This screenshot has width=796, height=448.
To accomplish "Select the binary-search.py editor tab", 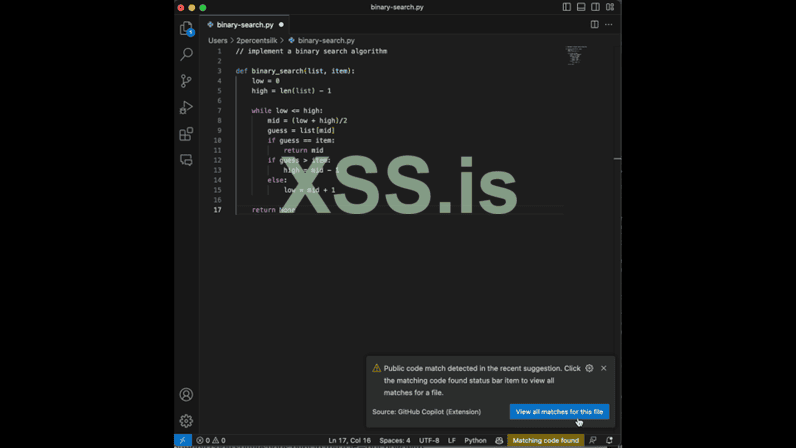I will [x=245, y=25].
